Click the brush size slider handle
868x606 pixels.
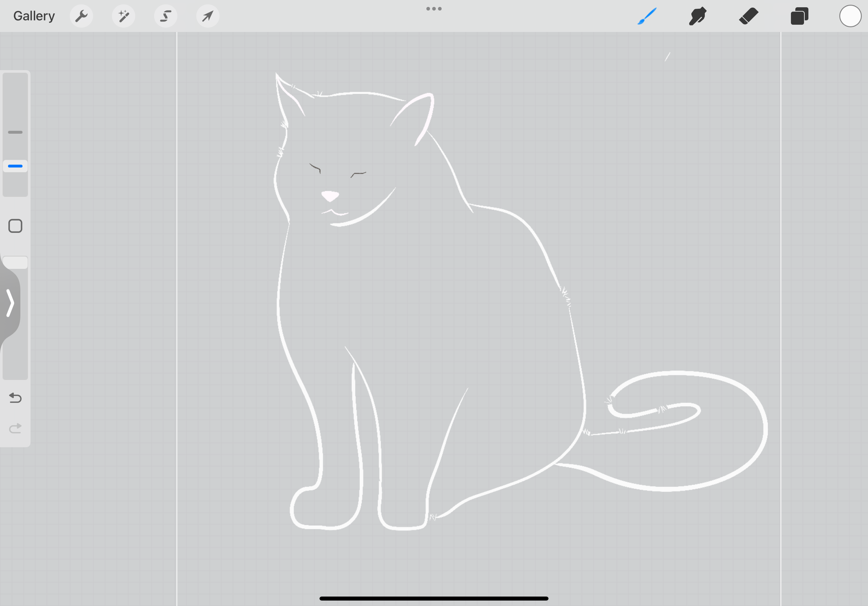click(x=15, y=166)
